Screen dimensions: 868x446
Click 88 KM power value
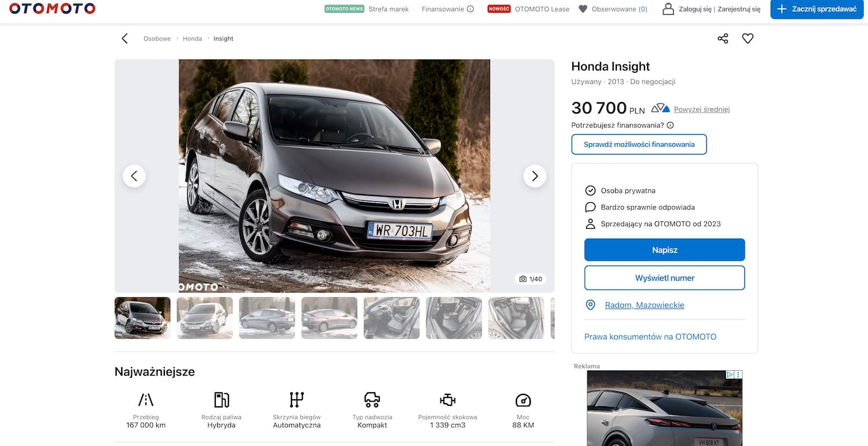click(x=523, y=425)
